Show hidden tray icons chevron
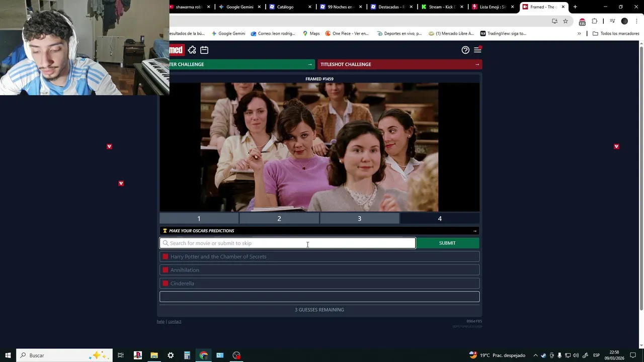Screen dimensions: 644x362 (x=535, y=355)
